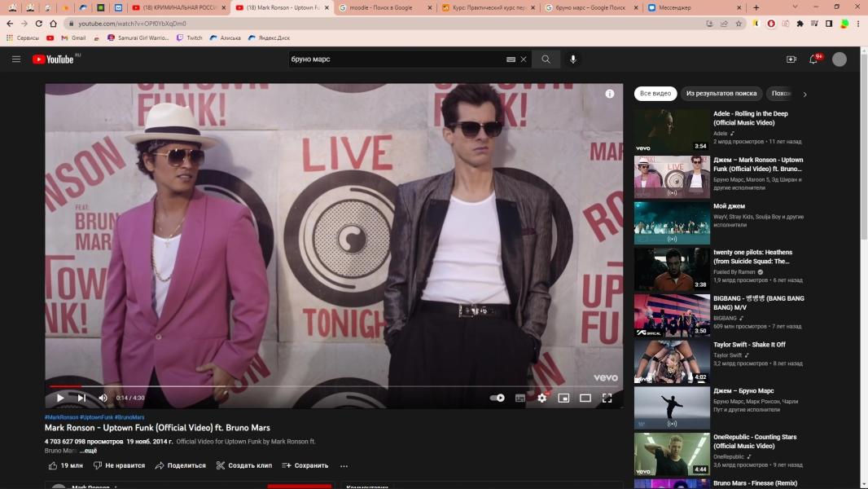The image size is (868, 489).
Task: Open YouTube notifications bell
Action: tap(813, 59)
